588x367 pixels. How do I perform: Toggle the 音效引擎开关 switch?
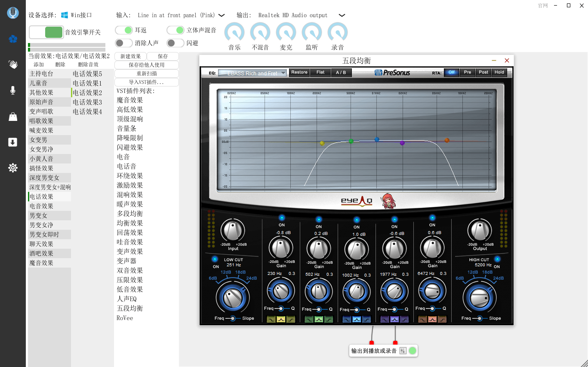pyautogui.click(x=46, y=32)
